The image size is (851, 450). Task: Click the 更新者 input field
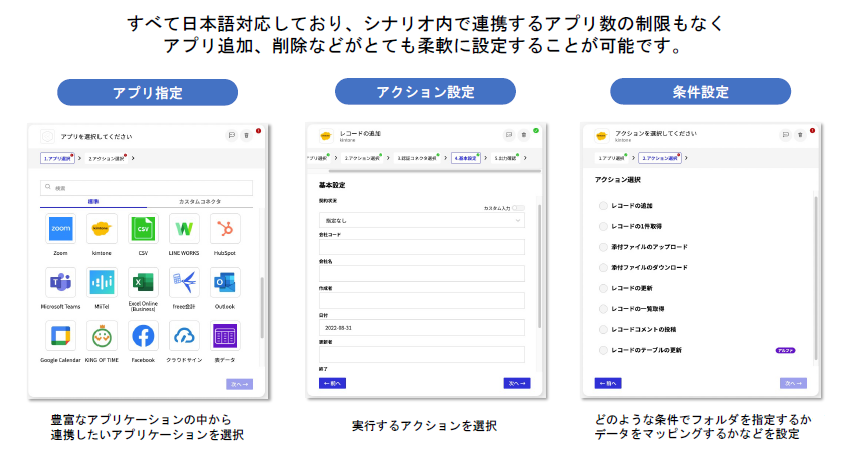point(422,354)
